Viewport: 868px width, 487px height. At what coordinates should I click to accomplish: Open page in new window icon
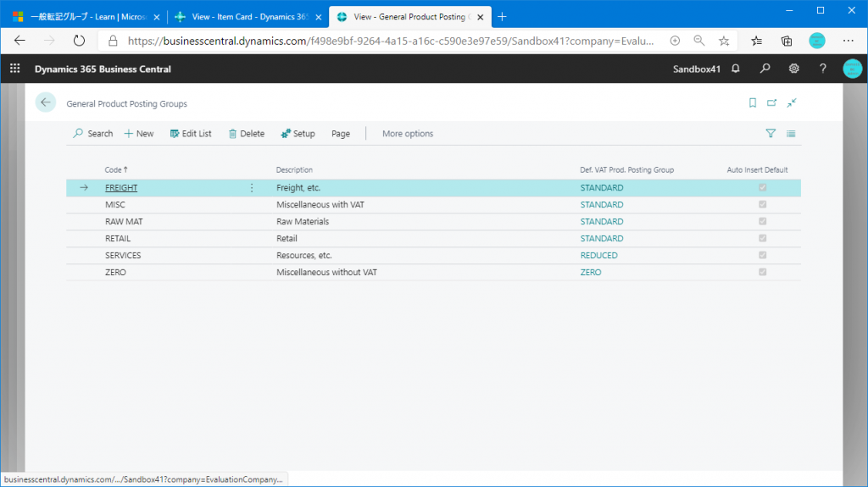pos(771,103)
